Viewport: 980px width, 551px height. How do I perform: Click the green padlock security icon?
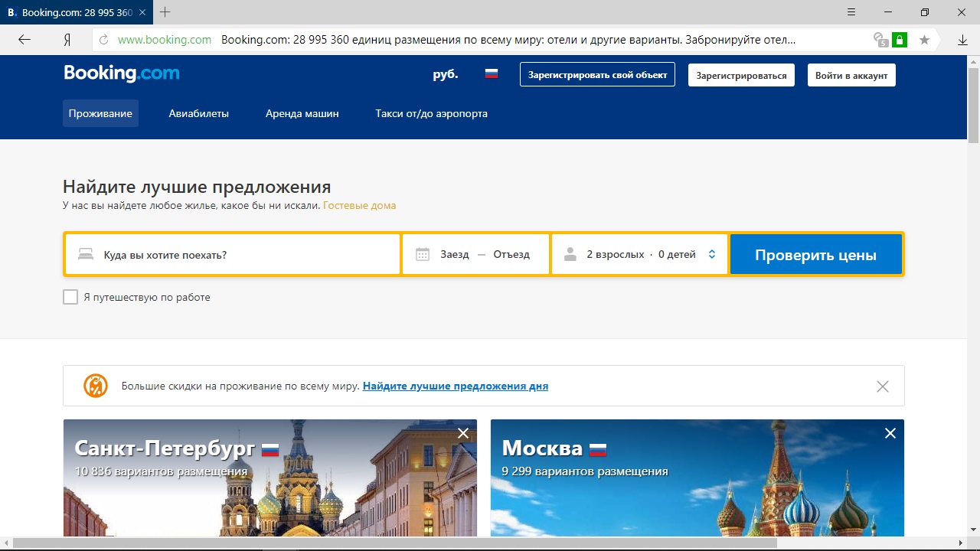point(900,40)
